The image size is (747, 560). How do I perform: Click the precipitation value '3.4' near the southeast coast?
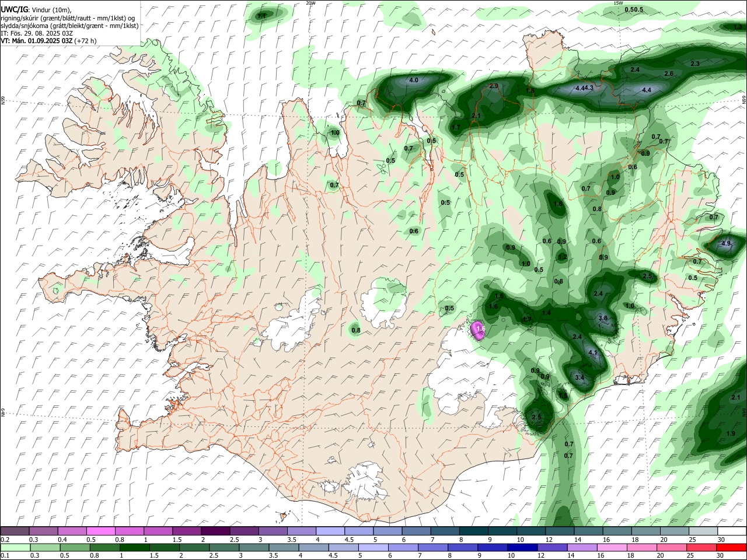coord(580,378)
